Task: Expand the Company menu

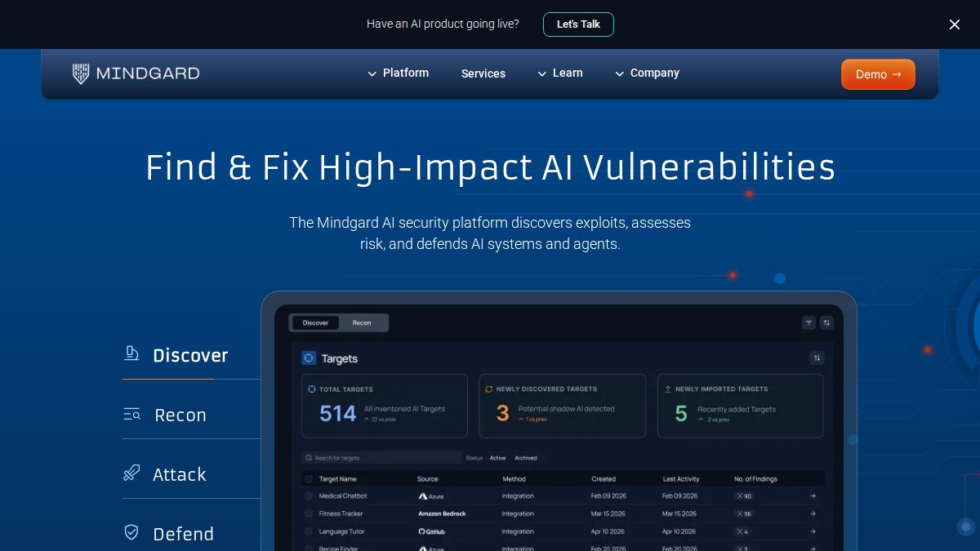Action: click(x=647, y=73)
